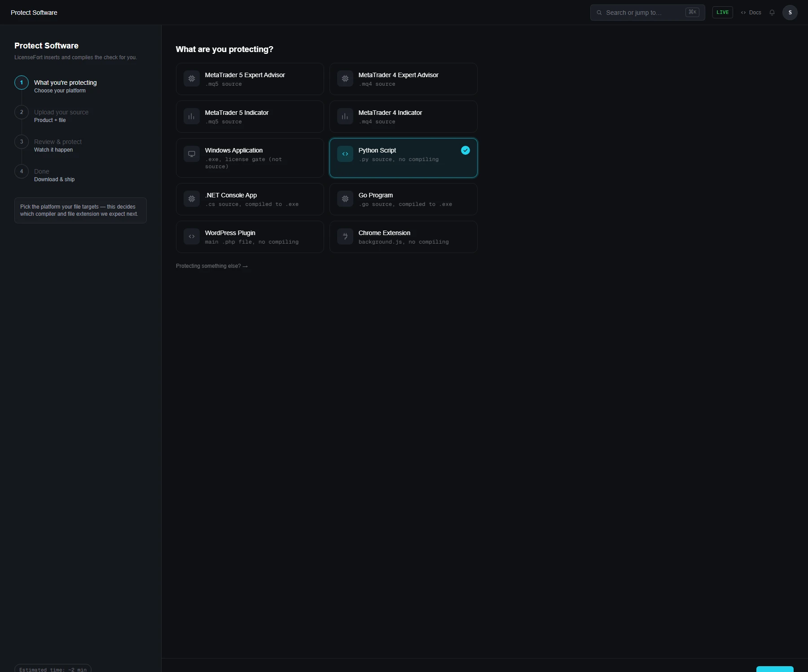Open notifications with the bell icon
This screenshot has width=808, height=672.
772,13
